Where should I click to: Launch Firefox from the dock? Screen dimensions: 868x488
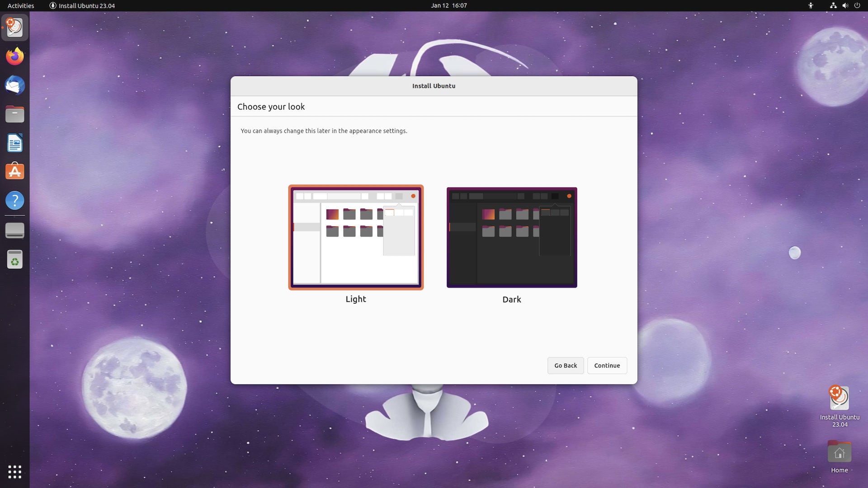click(15, 56)
